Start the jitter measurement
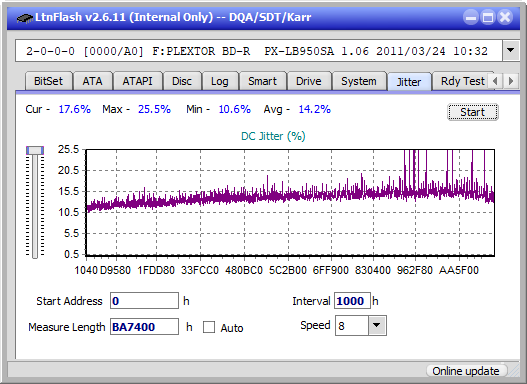Image resolution: width=527 pixels, height=384 pixels. (473, 112)
